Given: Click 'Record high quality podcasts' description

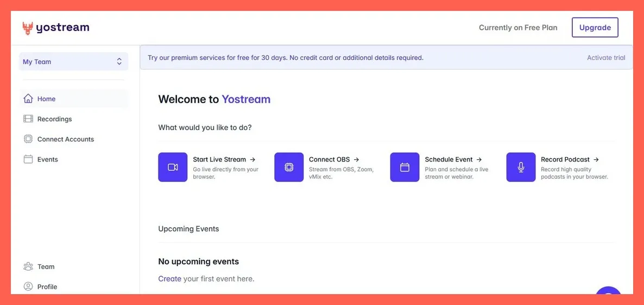Looking at the screenshot, I should click(574, 173).
